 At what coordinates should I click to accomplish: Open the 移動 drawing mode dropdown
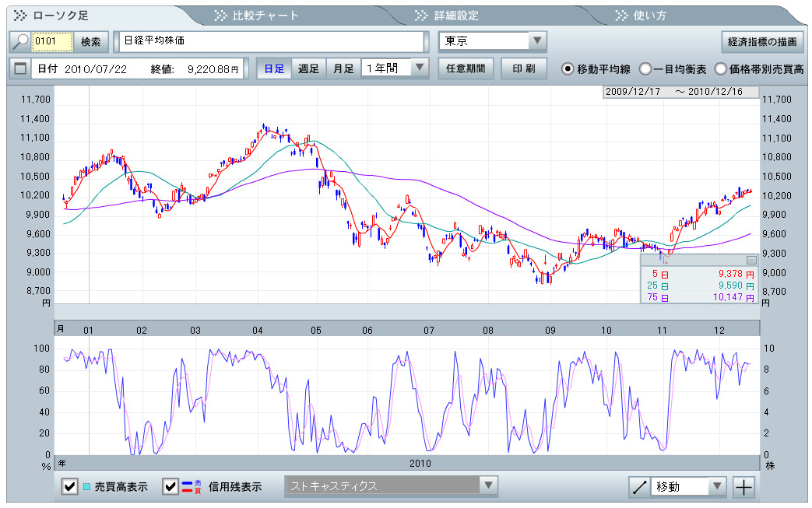(716, 487)
